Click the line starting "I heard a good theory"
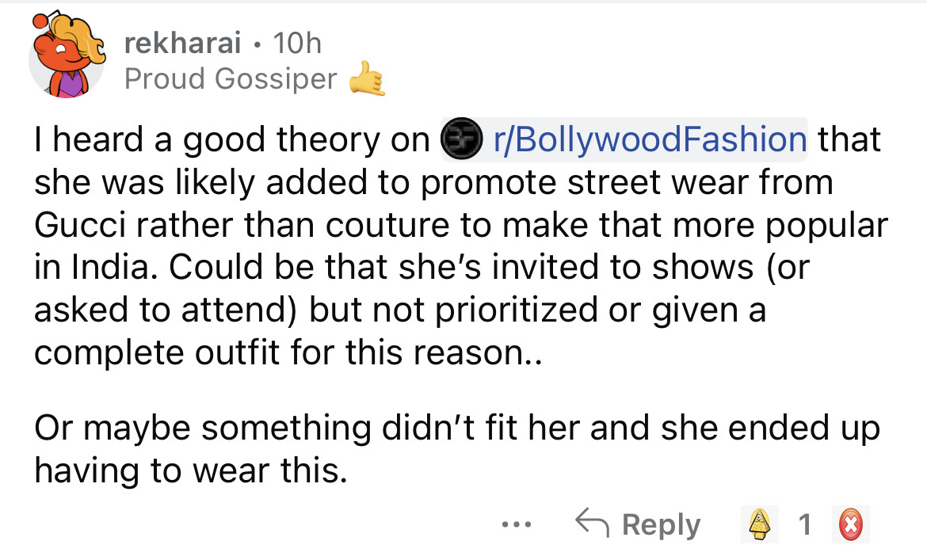 pyautogui.click(x=230, y=140)
